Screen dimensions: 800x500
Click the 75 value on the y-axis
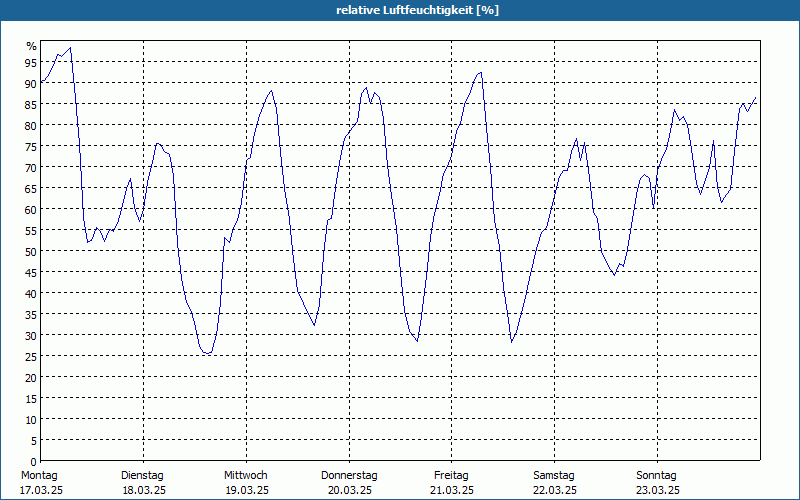31,146
